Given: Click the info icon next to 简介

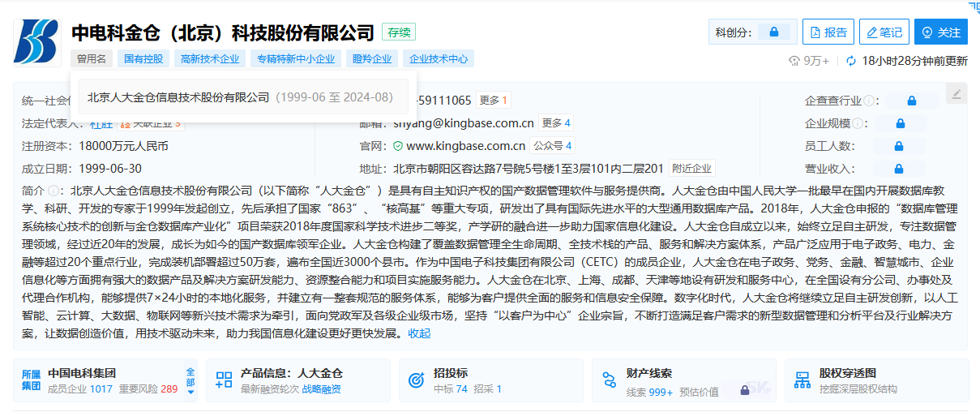Looking at the screenshot, I should [53, 191].
